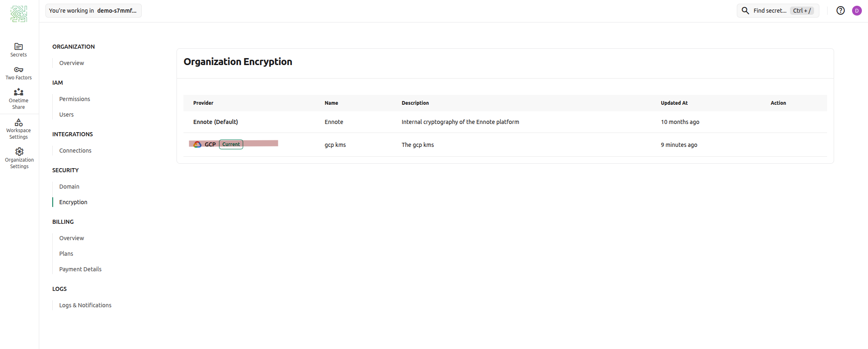Click the search magnifier icon
Viewport: 868px width, 349px height.
tap(745, 11)
